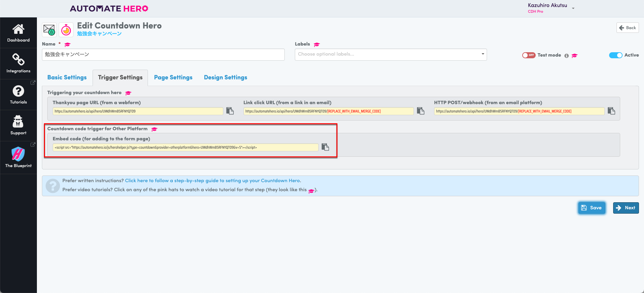The image size is (644, 293).
Task: Click the Name input field
Action: (163, 55)
